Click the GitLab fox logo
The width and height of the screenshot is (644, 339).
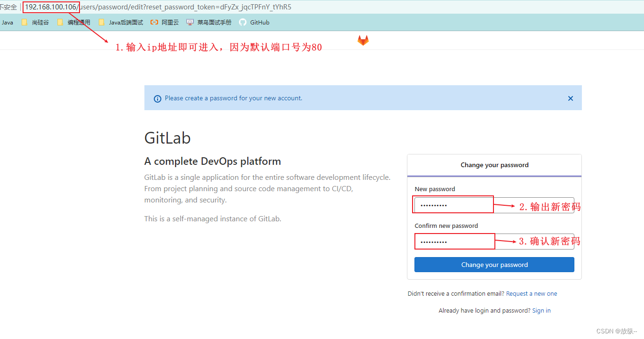tap(363, 40)
